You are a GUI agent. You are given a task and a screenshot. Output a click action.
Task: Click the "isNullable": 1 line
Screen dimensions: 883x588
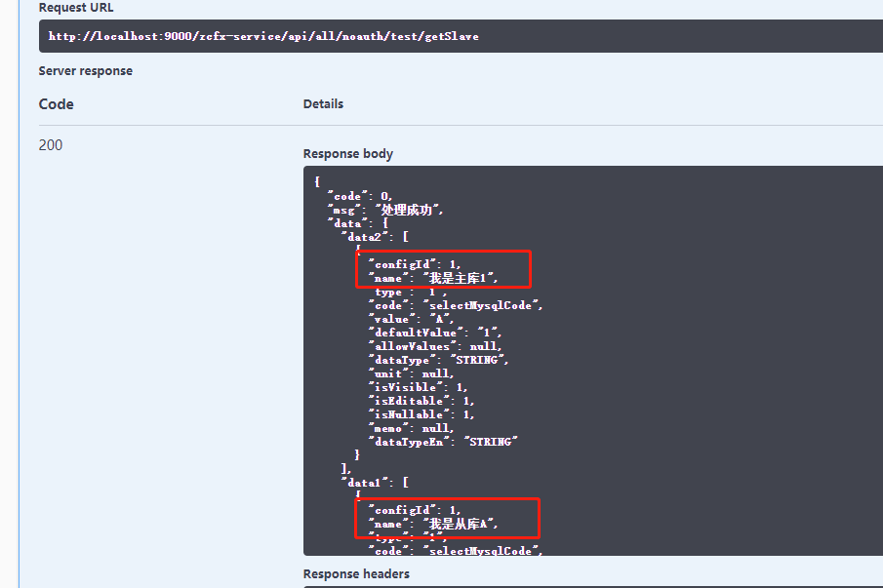(x=421, y=414)
